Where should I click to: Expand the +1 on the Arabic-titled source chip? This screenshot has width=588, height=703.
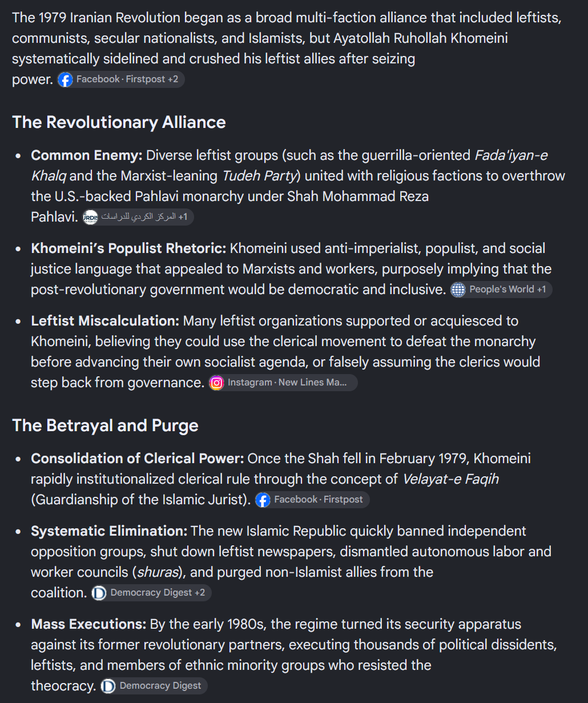183,217
